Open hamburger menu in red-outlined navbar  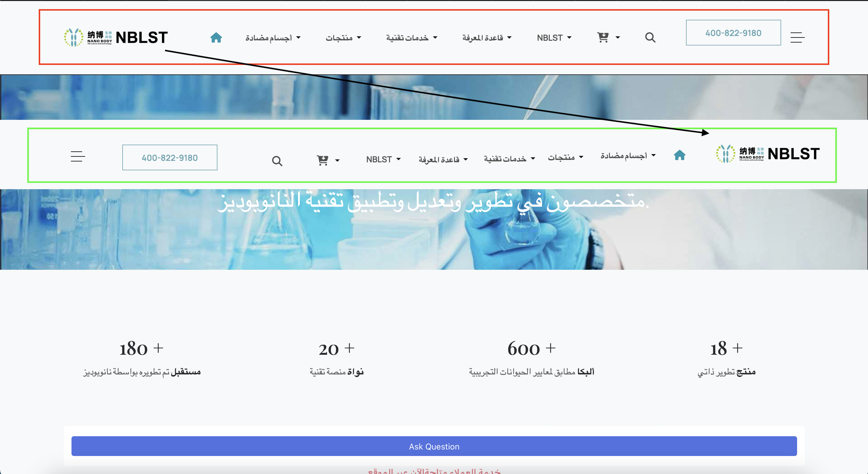(x=797, y=37)
